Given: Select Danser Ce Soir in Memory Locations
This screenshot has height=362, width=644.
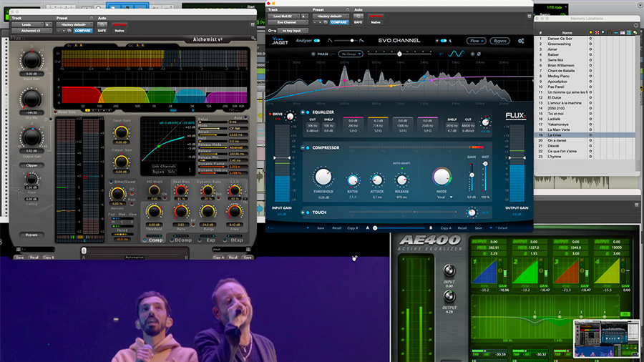Looking at the screenshot, I should click(585, 39).
